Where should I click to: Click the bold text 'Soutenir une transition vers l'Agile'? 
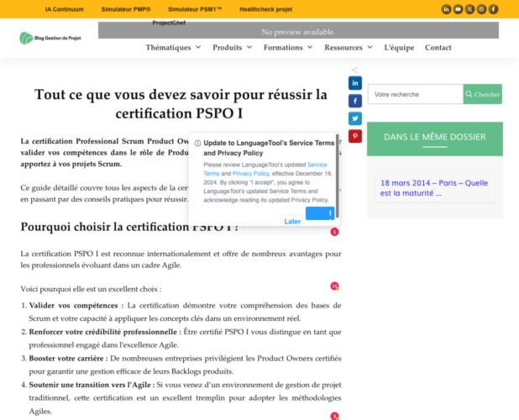[x=90, y=385]
